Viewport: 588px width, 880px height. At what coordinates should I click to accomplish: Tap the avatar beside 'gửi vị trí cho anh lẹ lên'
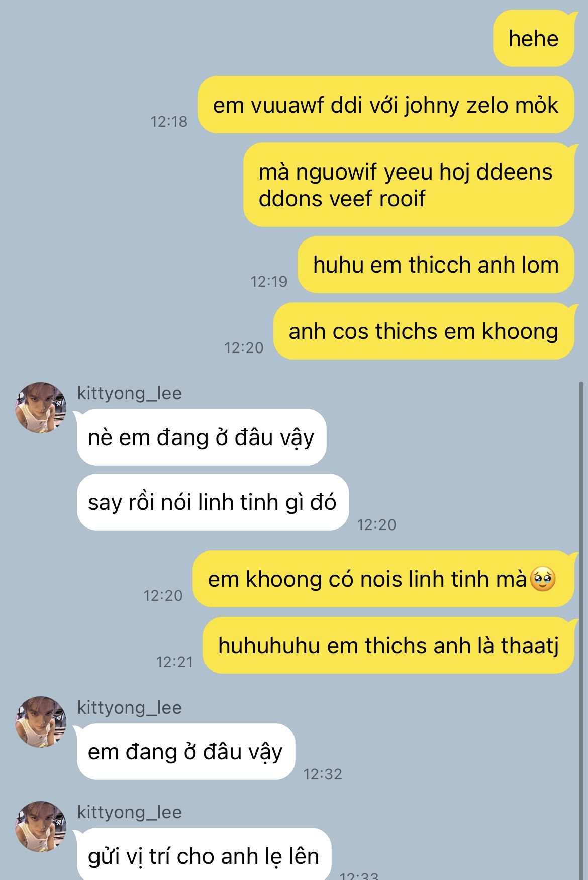tap(41, 827)
